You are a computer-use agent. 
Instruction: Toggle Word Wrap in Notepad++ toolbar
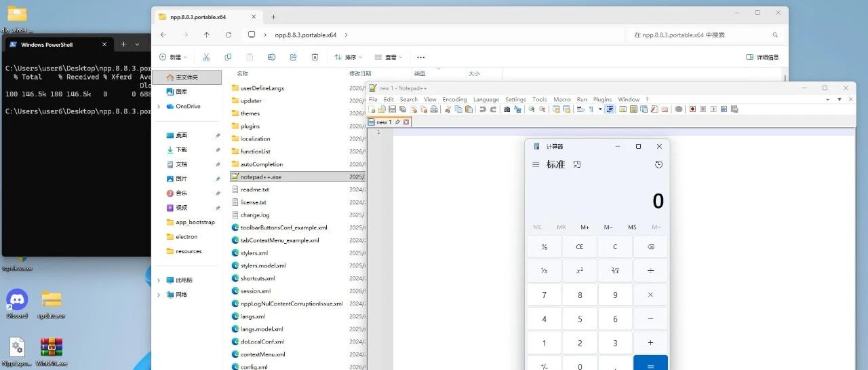pyautogui.click(x=580, y=109)
